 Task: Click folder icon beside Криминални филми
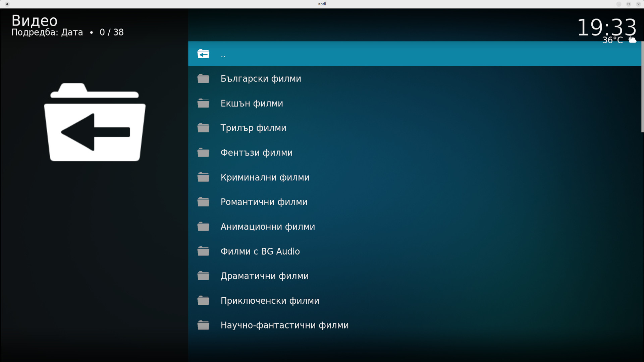coord(203,177)
